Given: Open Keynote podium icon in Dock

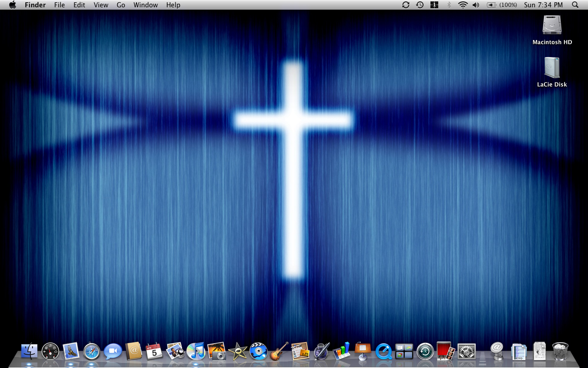Looking at the screenshot, I should coord(362,352).
